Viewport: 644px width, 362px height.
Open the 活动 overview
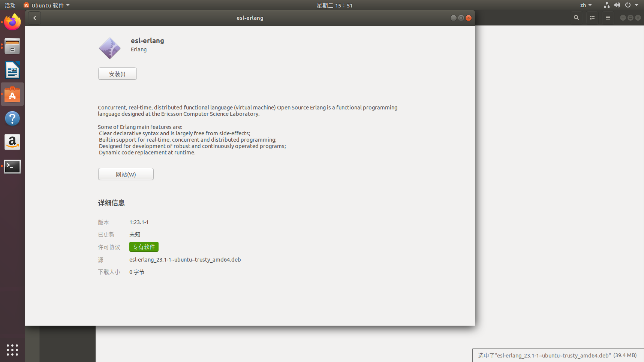click(10, 5)
